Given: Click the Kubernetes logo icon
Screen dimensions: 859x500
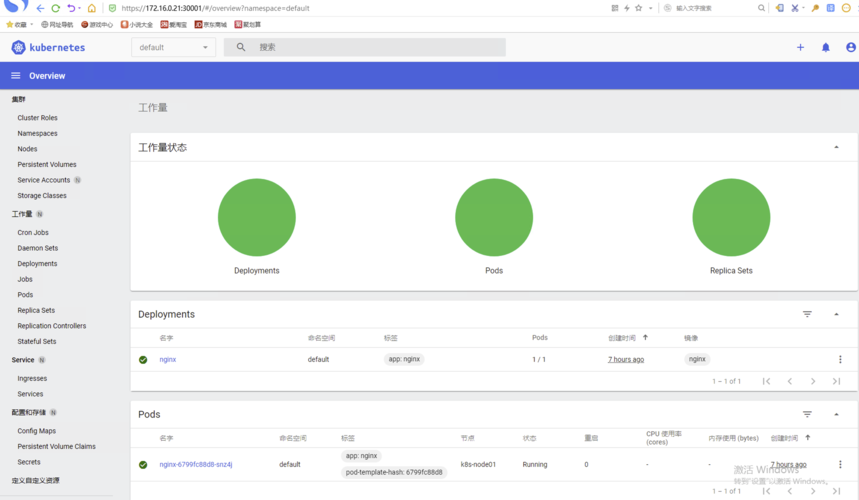Looking at the screenshot, I should coord(18,48).
